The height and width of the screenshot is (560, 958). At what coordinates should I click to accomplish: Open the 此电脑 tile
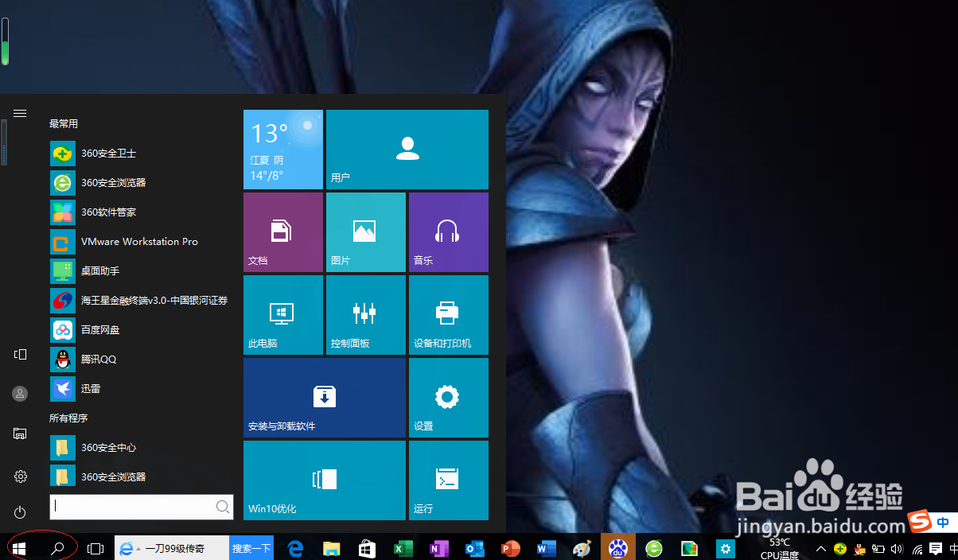283,315
